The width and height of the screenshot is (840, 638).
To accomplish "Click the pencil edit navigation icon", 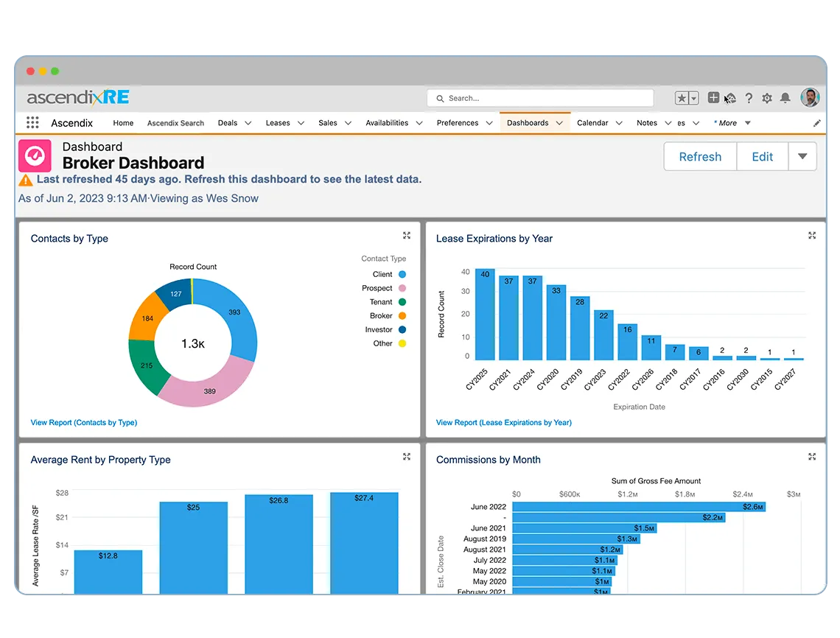I will (x=817, y=123).
